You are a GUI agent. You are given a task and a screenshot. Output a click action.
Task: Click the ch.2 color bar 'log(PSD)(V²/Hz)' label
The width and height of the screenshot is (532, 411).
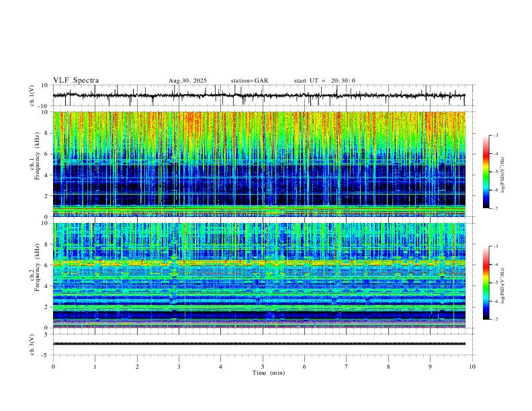(x=503, y=285)
